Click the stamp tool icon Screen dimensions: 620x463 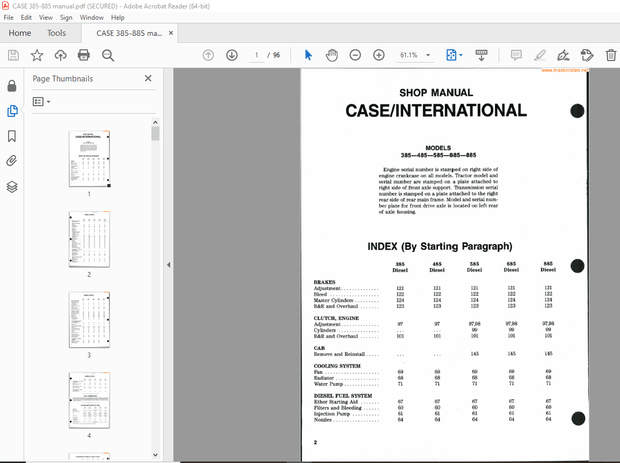coord(587,55)
